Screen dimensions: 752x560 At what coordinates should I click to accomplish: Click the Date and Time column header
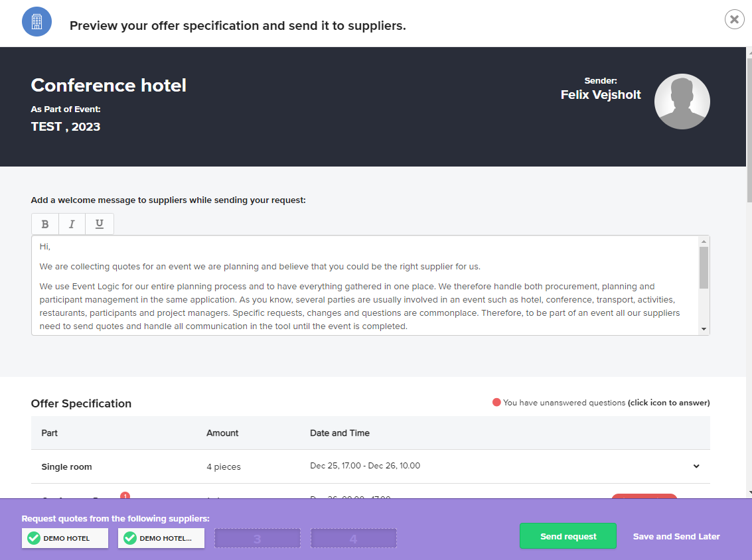pyautogui.click(x=340, y=433)
